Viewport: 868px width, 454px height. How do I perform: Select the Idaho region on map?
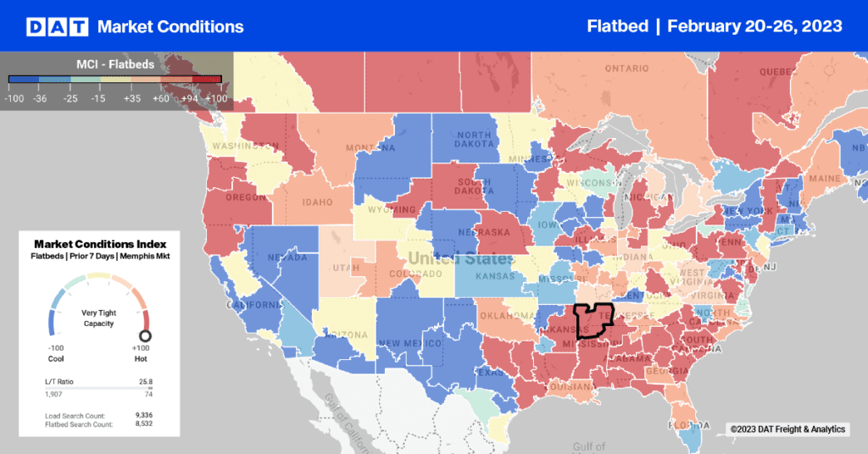(x=317, y=202)
